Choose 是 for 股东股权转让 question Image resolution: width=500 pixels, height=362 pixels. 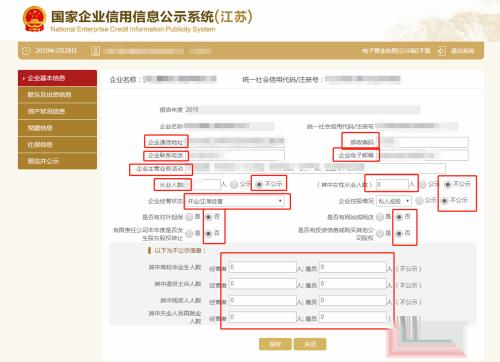click(x=189, y=234)
